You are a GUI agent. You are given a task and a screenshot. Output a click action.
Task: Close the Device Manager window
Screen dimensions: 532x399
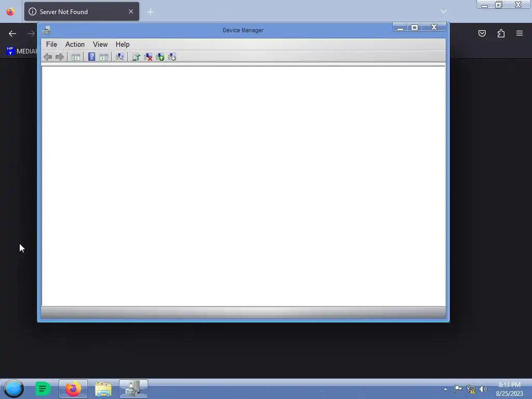[434, 28]
